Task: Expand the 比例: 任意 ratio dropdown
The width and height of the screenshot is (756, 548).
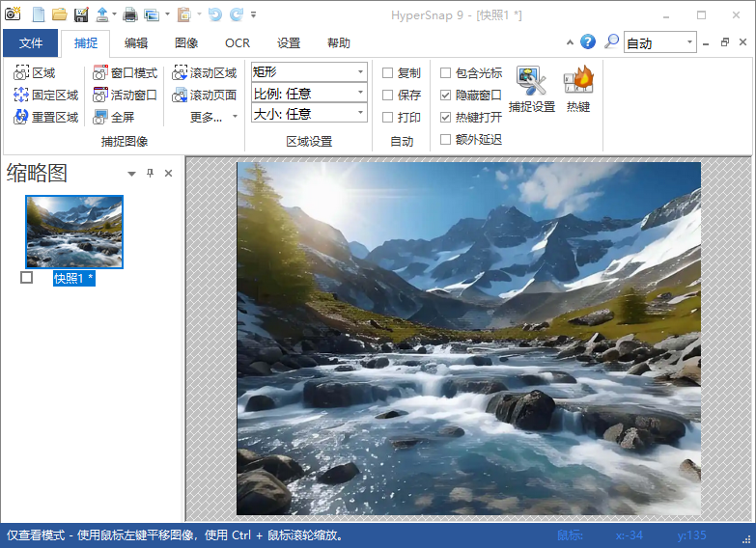Action: point(309,93)
